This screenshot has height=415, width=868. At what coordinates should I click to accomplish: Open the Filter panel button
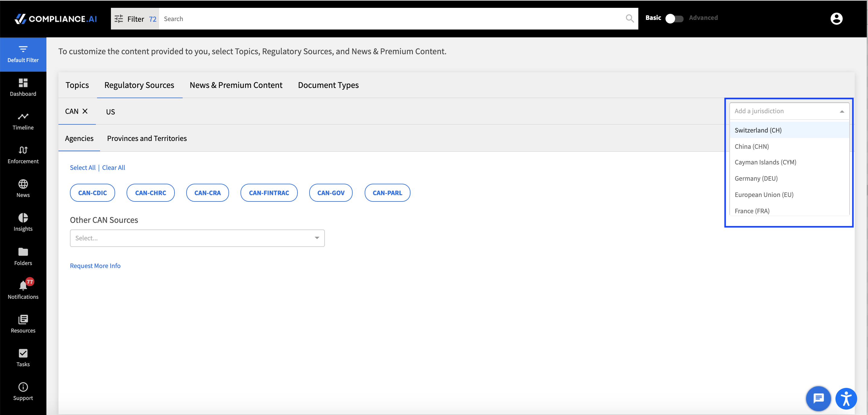pos(135,19)
